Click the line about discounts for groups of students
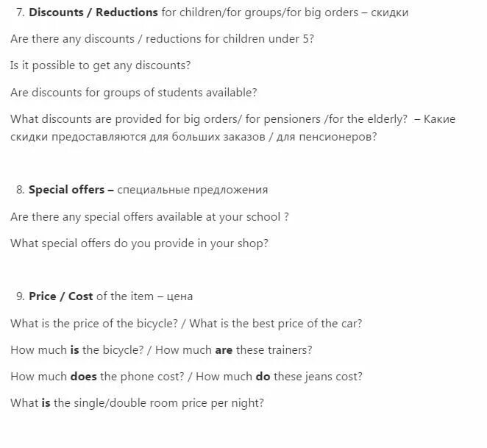The image size is (487, 448). click(x=134, y=93)
